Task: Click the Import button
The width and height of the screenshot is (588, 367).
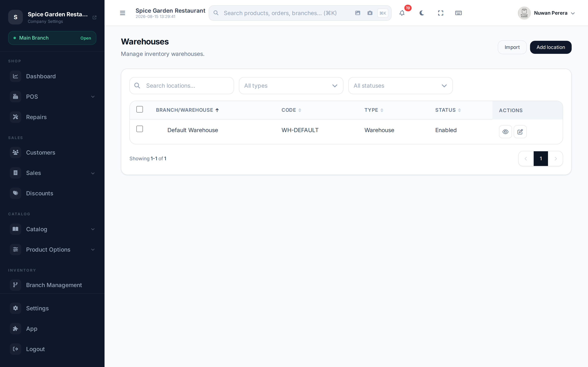Action: coord(512,47)
